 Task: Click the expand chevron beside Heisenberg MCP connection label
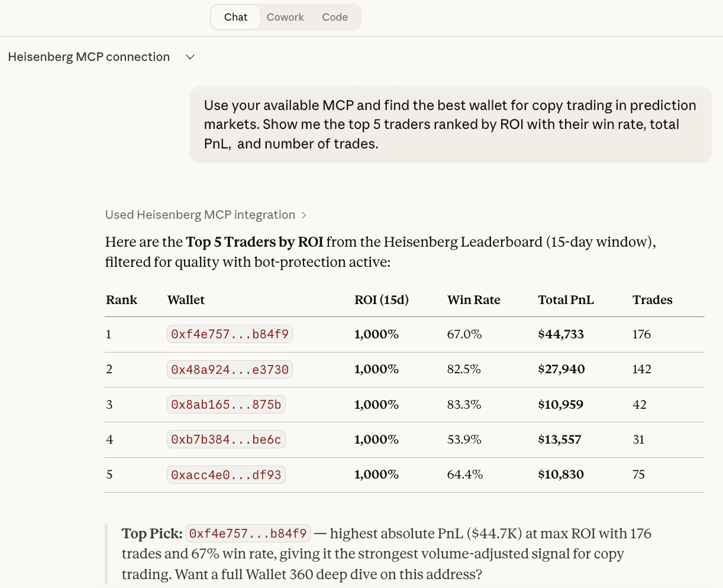point(190,57)
